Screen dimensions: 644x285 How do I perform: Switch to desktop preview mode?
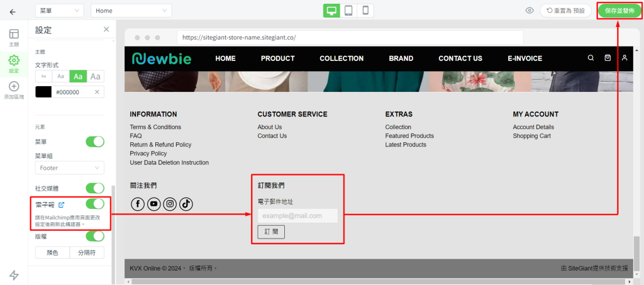(x=331, y=11)
